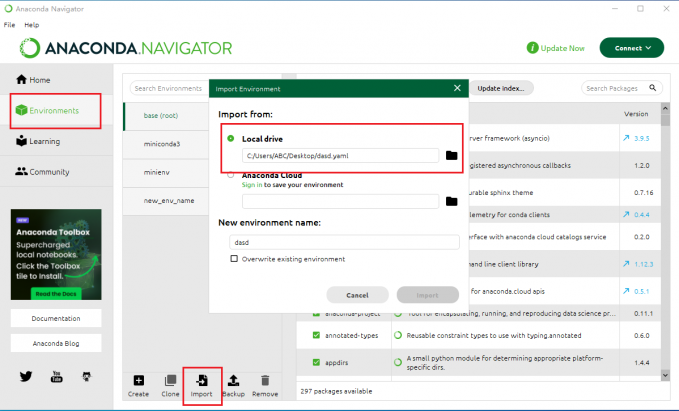Viewport: 679px width, 411px height.
Task: Click the Update Now info icon
Action: [532, 48]
